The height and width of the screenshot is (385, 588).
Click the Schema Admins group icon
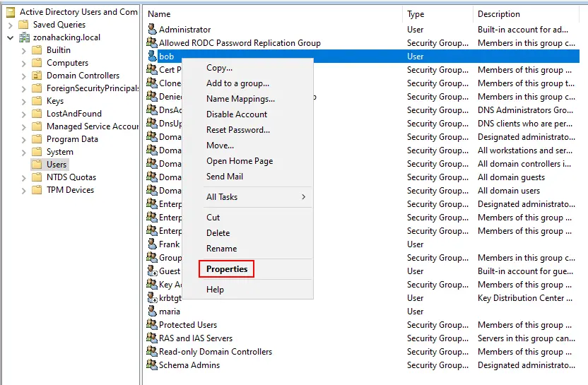tap(152, 365)
